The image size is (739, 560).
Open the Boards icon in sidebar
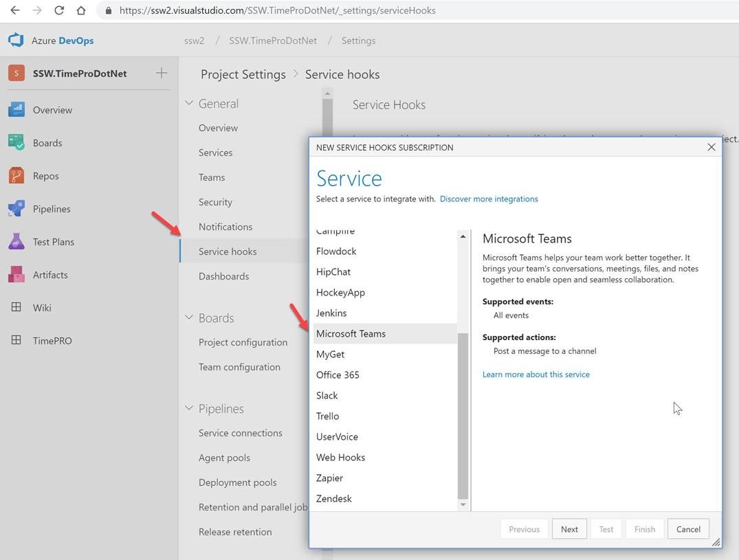16,143
